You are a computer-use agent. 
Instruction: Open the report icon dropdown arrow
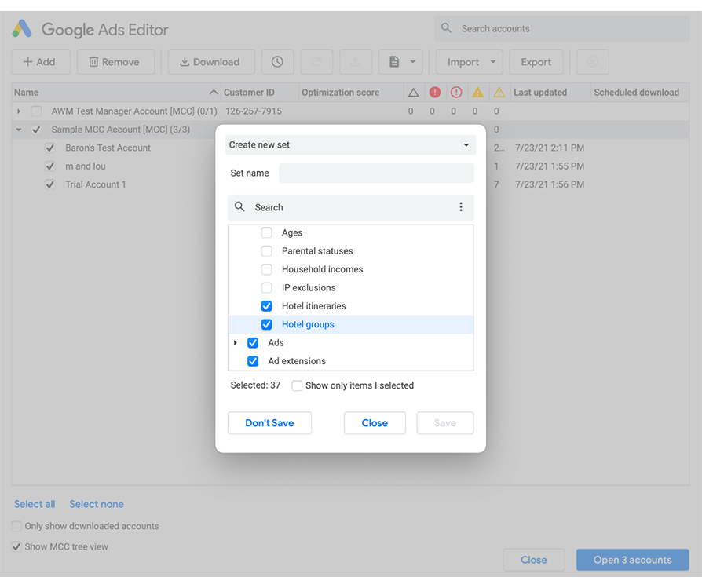[413, 62]
